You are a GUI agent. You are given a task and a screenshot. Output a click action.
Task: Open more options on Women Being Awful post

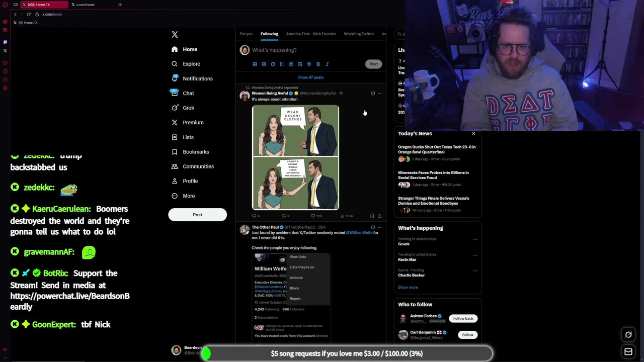pos(379,93)
